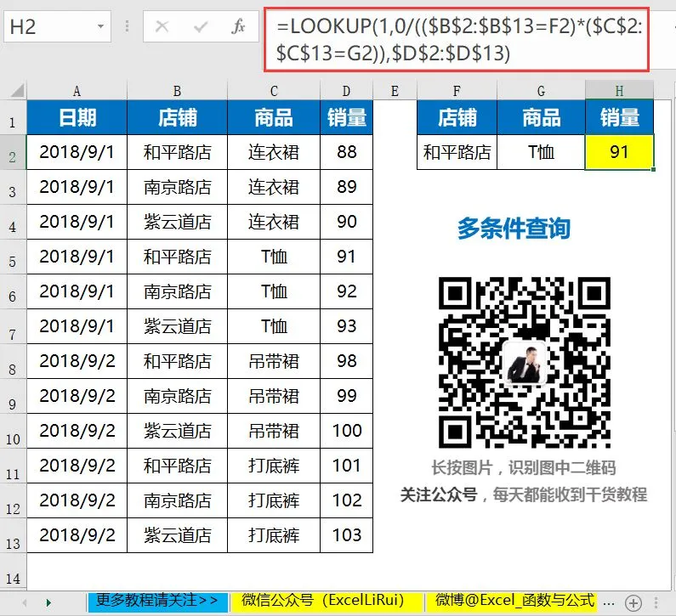This screenshot has height=616, width=676.
Task: Show more sheet tabs via ellipsis
Action: 609,603
